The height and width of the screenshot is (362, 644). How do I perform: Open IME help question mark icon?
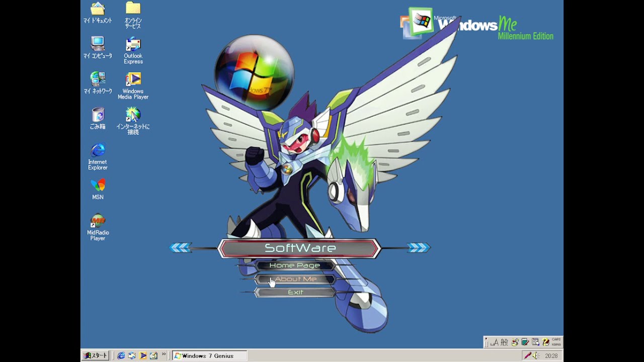[x=546, y=342]
